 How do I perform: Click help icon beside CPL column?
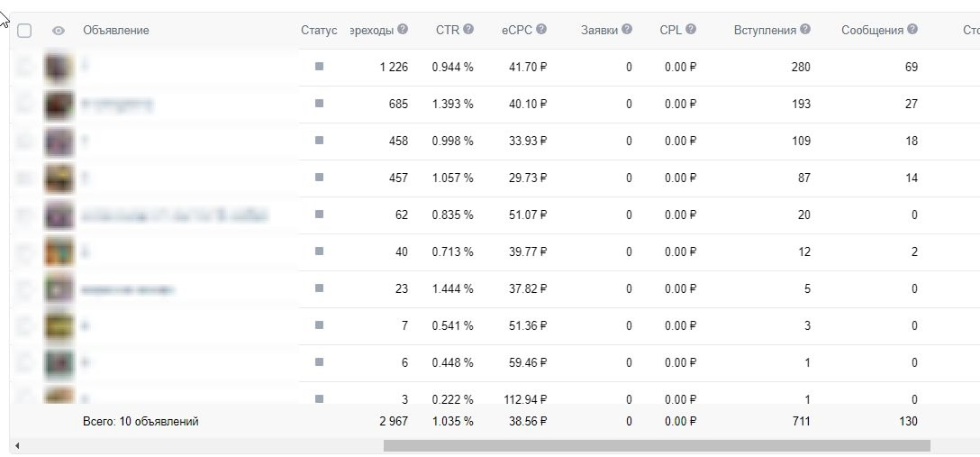[x=691, y=30]
